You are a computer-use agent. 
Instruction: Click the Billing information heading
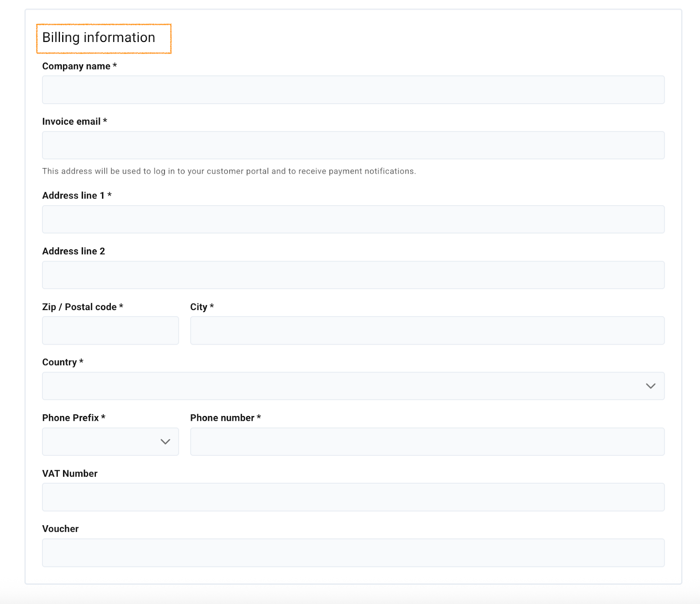(x=99, y=38)
